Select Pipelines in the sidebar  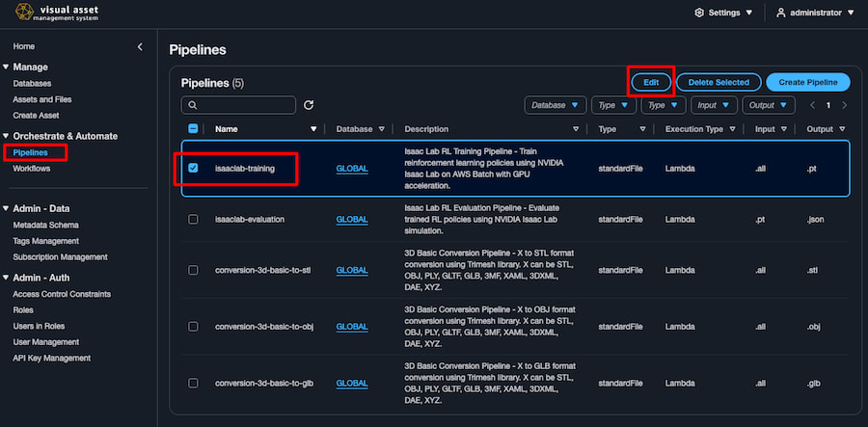pyautogui.click(x=31, y=152)
